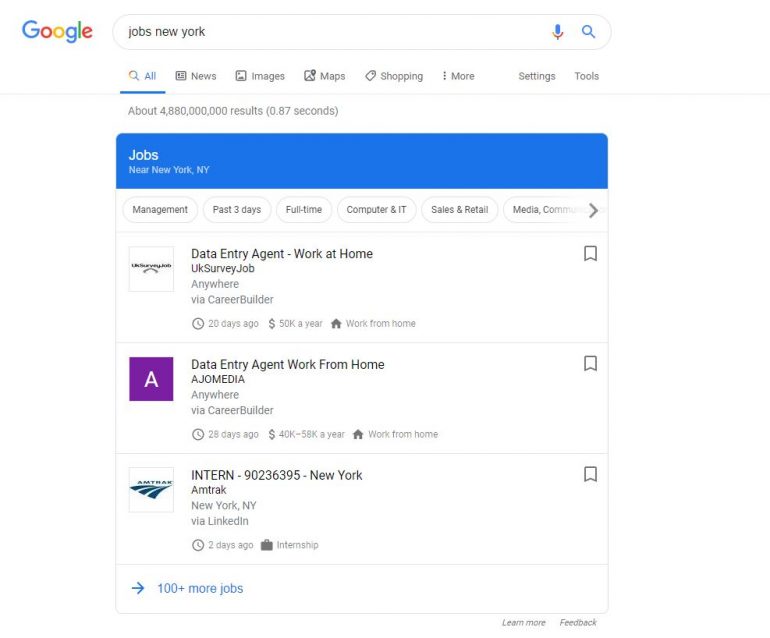Open the Shopping tab
Image resolution: width=770 pixels, height=638 pixels.
(394, 76)
